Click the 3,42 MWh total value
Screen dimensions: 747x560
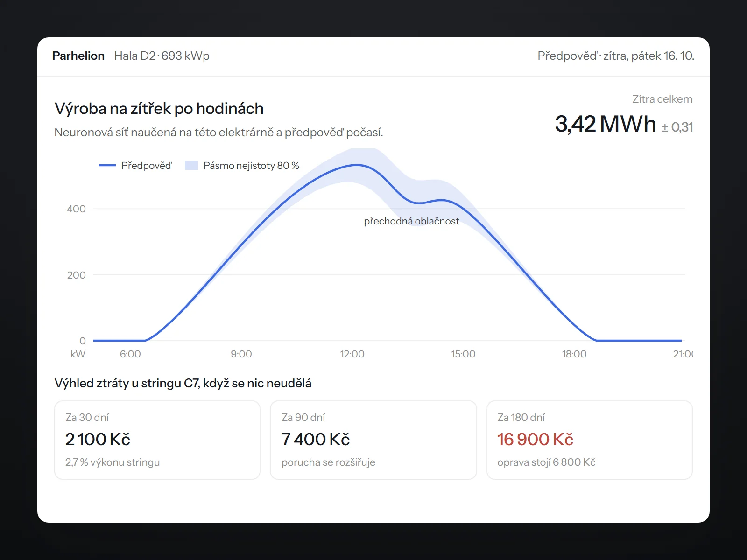(606, 124)
